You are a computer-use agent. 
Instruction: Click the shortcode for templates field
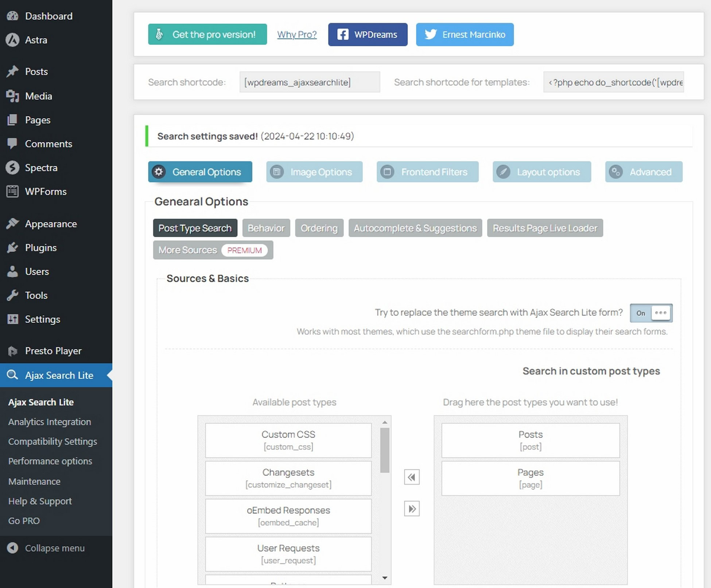coord(614,82)
